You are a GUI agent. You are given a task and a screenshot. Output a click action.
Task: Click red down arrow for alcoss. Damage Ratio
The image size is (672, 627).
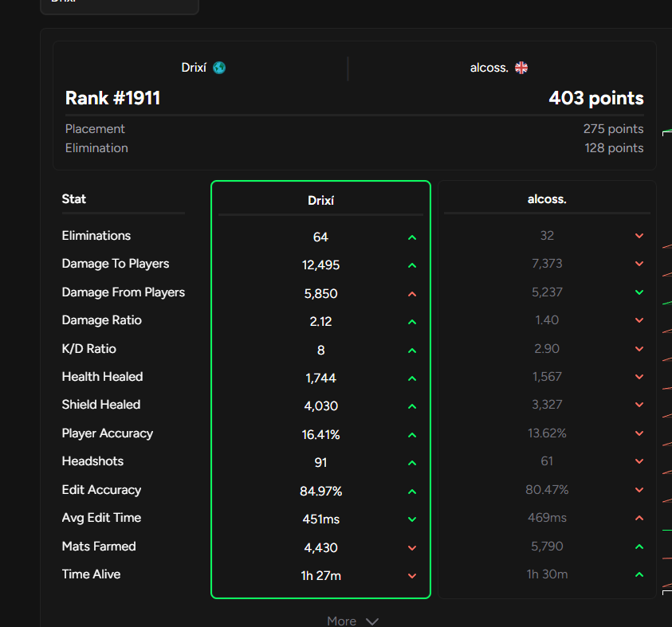(x=639, y=320)
